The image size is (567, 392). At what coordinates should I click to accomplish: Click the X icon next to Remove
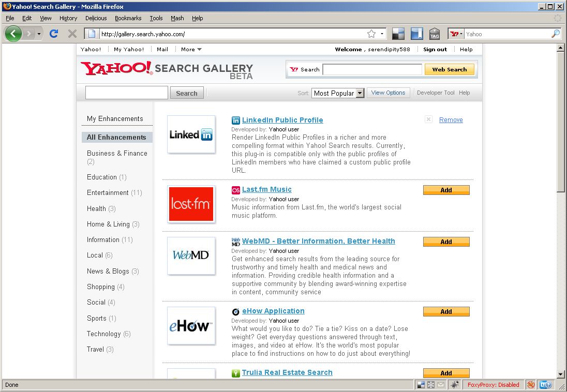[x=428, y=119]
